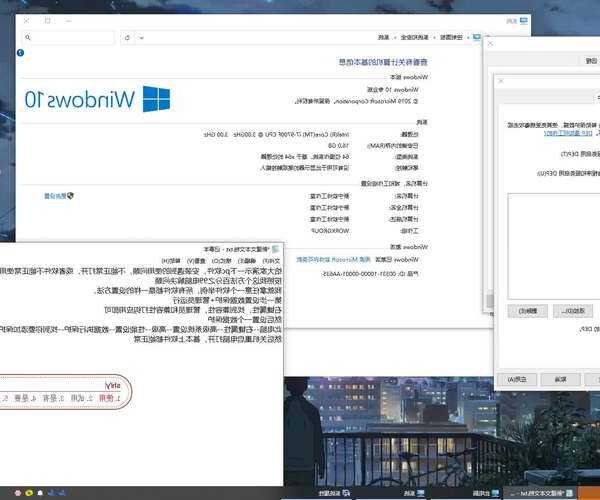Click the 取消 button in the DEP dialog
The image size is (600, 500).
(562, 379)
